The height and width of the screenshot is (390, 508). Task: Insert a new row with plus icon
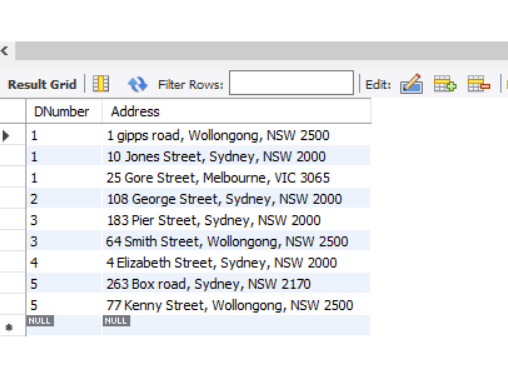pyautogui.click(x=445, y=84)
